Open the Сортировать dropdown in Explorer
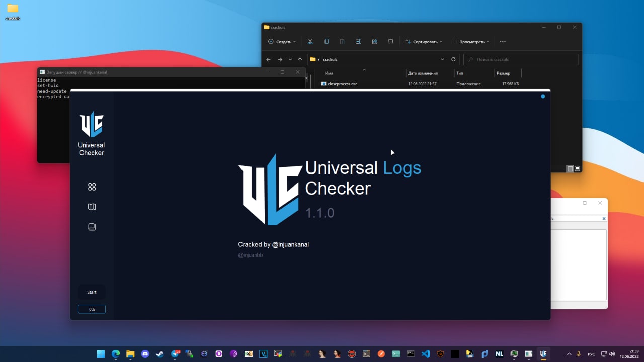644x362 pixels. click(x=423, y=42)
